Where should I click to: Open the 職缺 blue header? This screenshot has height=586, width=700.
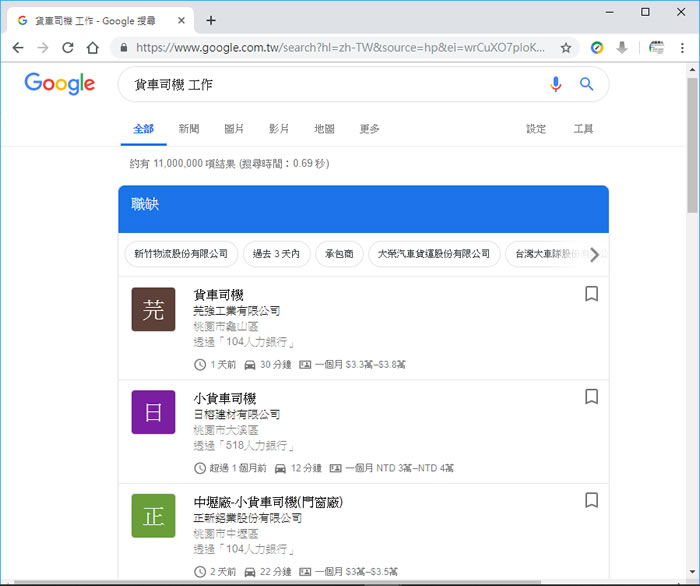363,209
